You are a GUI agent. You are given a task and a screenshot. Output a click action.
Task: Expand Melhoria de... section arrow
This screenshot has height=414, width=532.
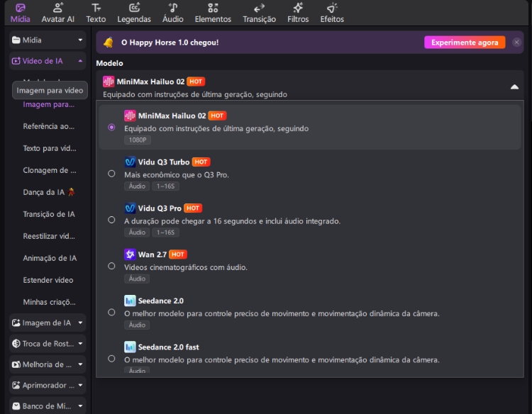[80, 364]
